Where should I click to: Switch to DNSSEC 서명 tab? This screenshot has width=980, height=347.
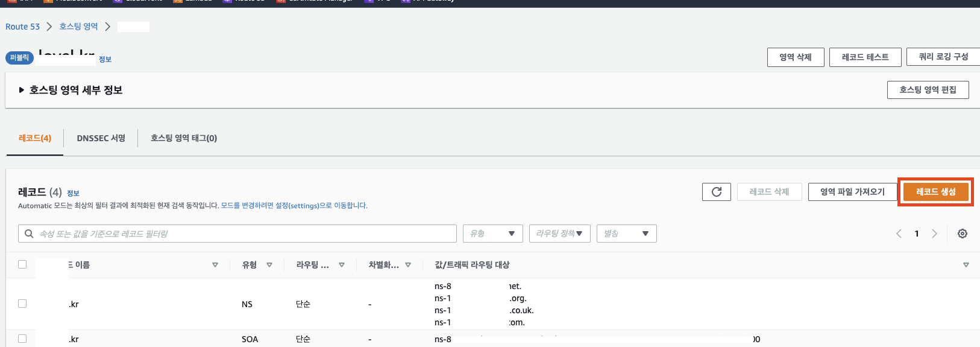click(x=101, y=138)
